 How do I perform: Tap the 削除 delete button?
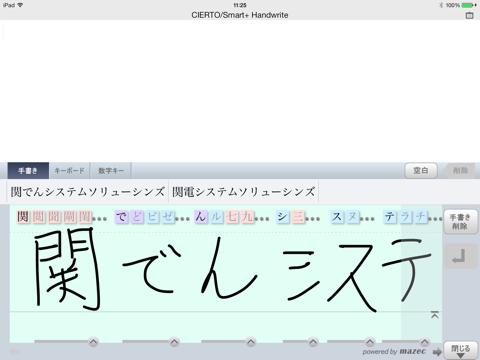pos(460,171)
